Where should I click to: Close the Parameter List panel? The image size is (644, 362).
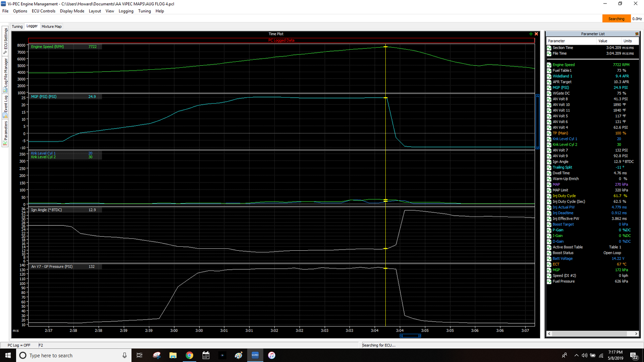pyautogui.click(x=637, y=34)
